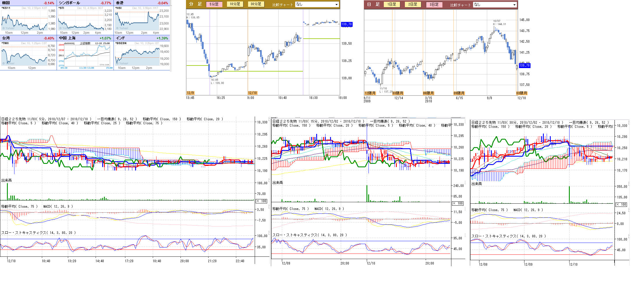Click ×100 volume scale box on 15-minute chart
This screenshot has width=644, height=285.
pyautogui.click(x=458, y=203)
